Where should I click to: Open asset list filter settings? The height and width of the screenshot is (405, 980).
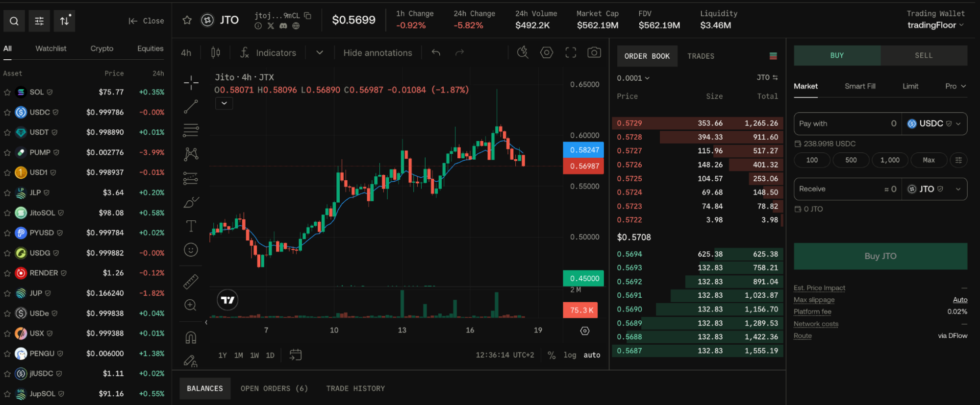coord(39,21)
